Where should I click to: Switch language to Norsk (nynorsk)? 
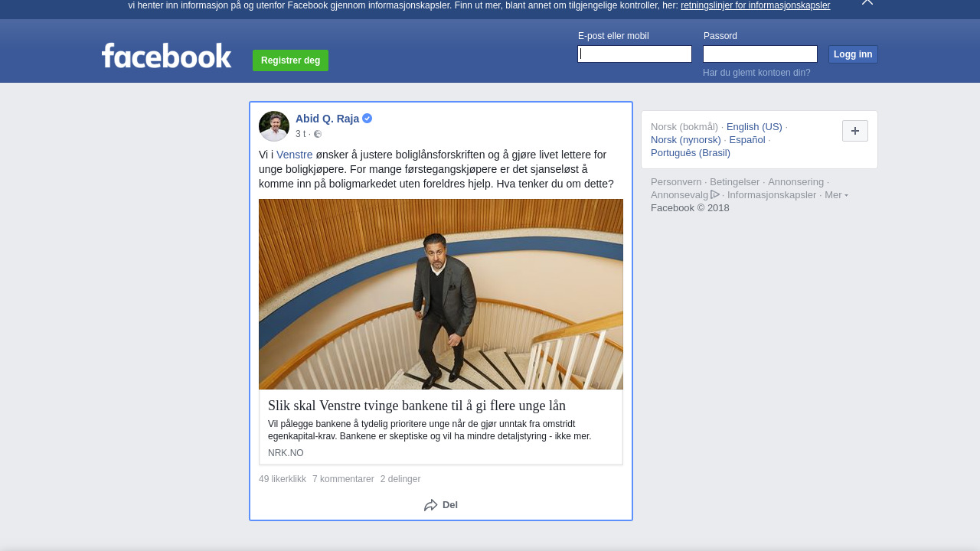(686, 140)
